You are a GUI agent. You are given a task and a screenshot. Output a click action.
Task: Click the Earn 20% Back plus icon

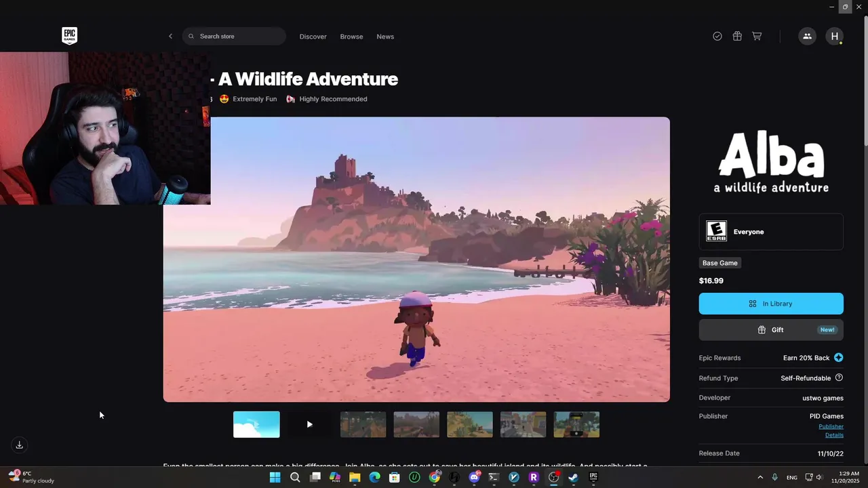tap(839, 358)
